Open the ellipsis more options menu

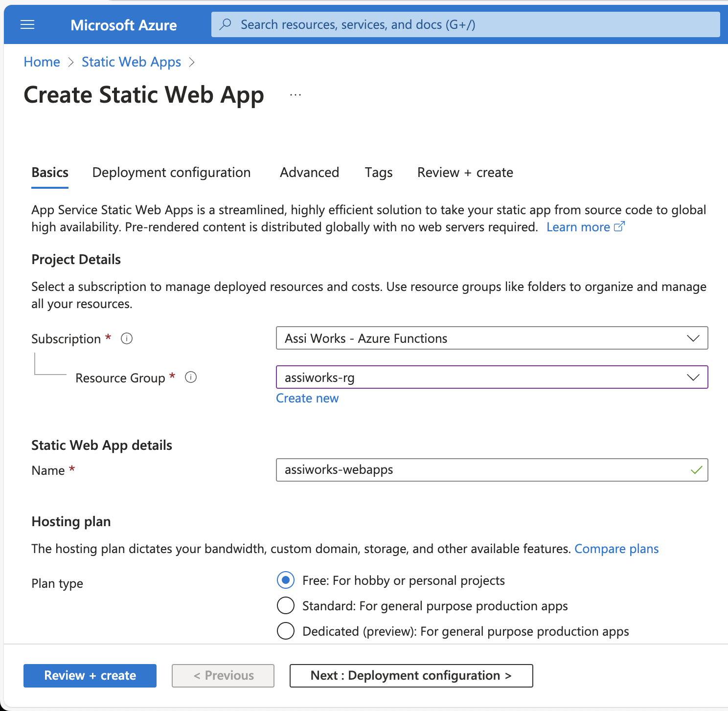point(295,95)
